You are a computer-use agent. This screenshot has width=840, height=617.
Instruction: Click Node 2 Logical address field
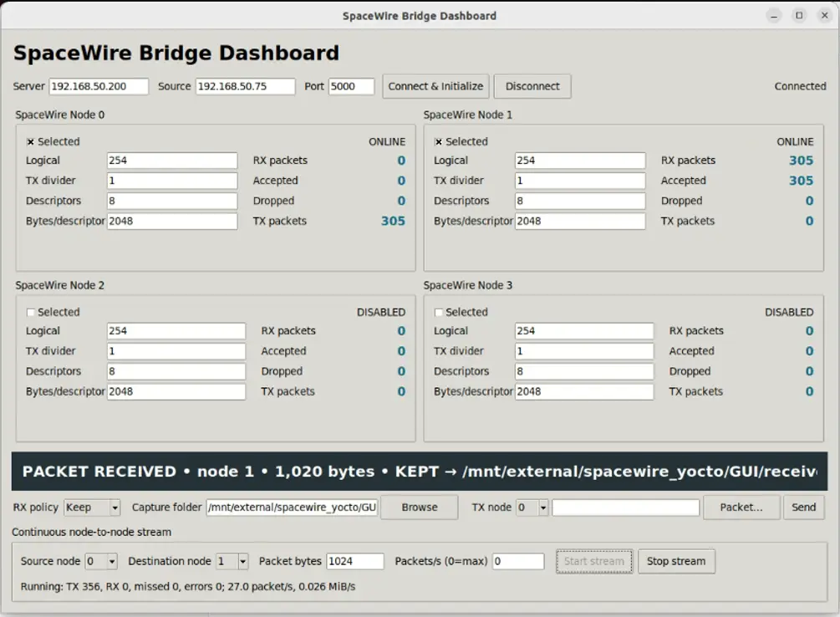point(176,331)
